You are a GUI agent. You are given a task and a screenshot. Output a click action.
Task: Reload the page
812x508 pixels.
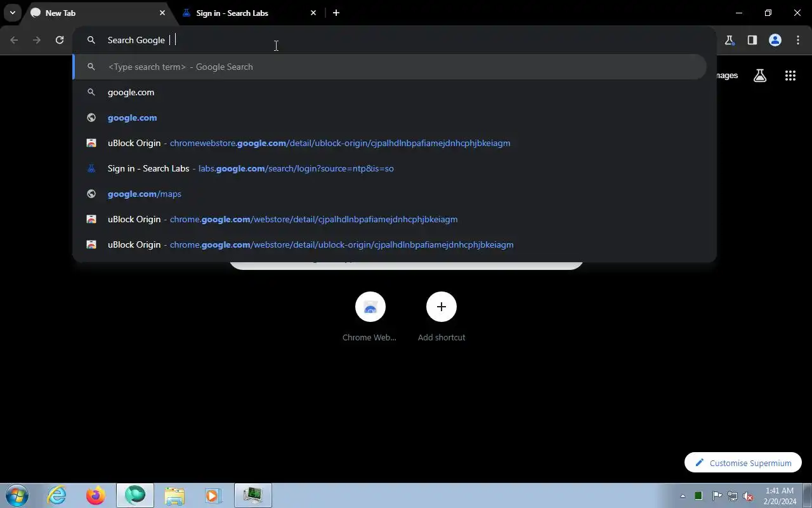60,40
